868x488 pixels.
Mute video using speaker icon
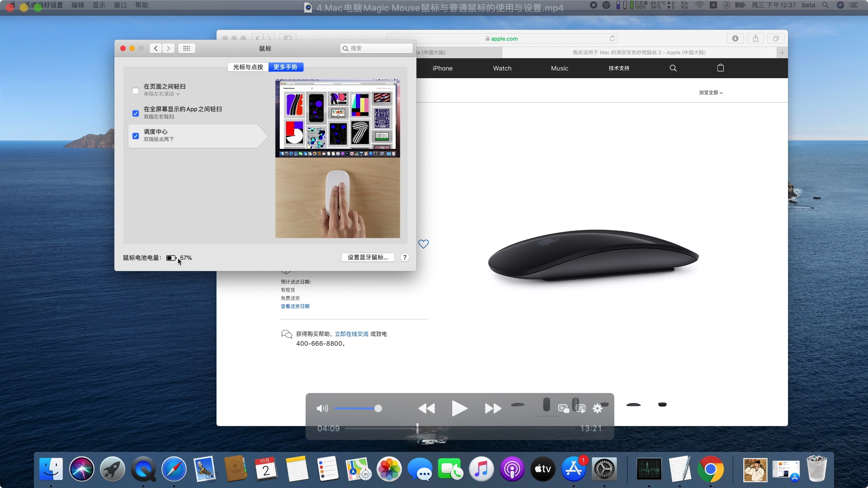coord(322,408)
